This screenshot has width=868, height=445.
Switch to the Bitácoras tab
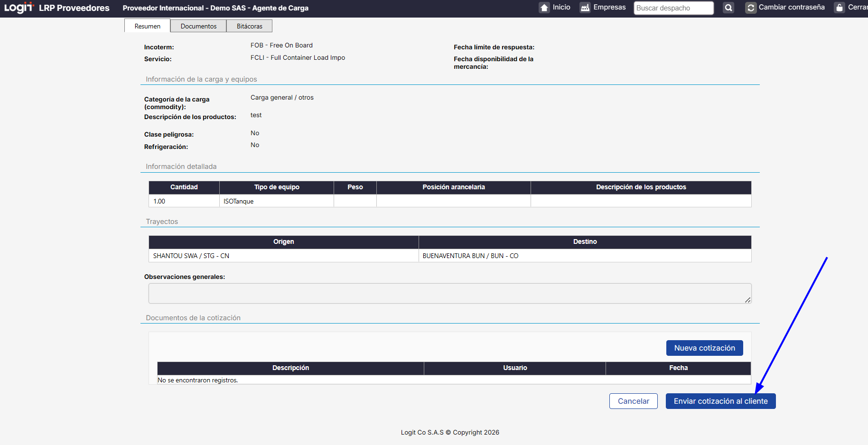pyautogui.click(x=250, y=26)
